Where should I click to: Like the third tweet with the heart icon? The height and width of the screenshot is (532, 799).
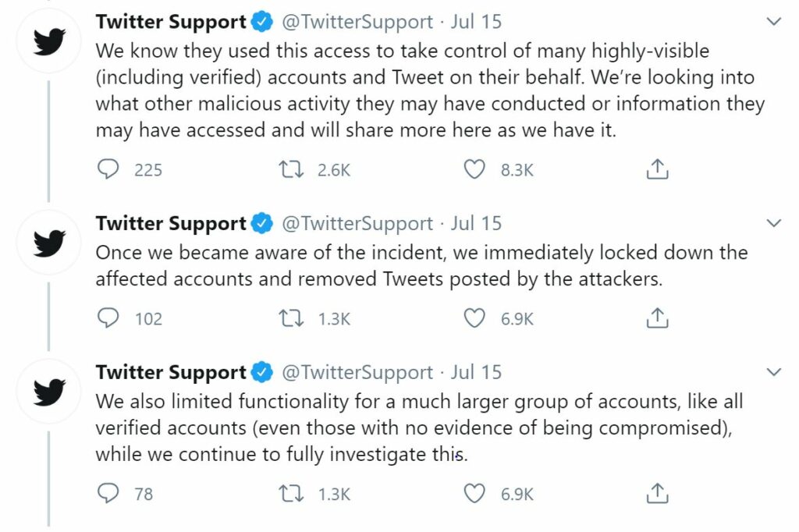474,493
